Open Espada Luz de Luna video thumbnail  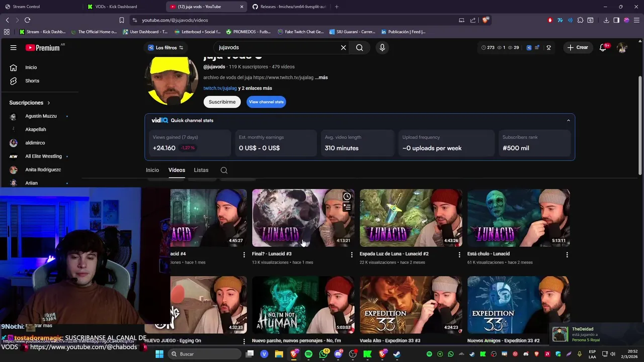[411, 218]
